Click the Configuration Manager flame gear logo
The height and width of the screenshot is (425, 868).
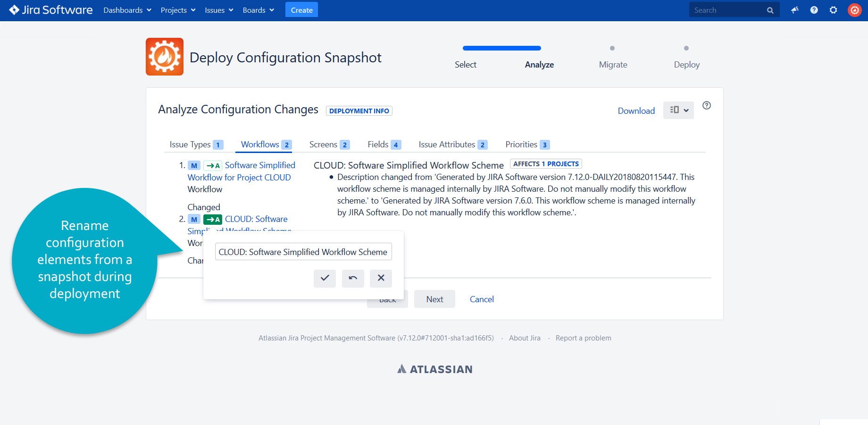point(165,57)
